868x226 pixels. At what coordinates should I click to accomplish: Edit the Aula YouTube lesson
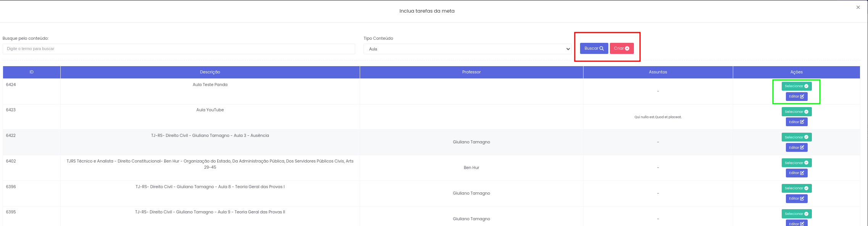796,122
